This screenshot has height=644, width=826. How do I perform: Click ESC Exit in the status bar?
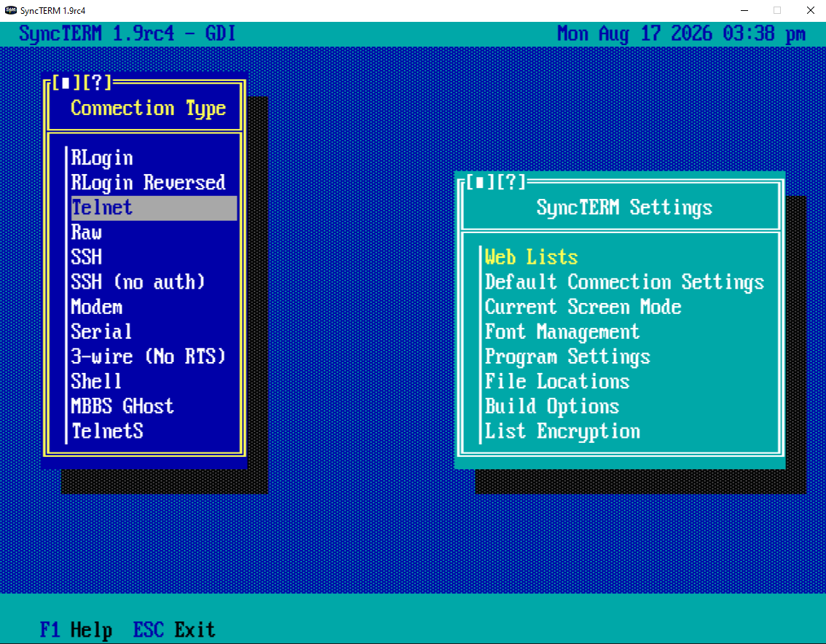click(174, 629)
